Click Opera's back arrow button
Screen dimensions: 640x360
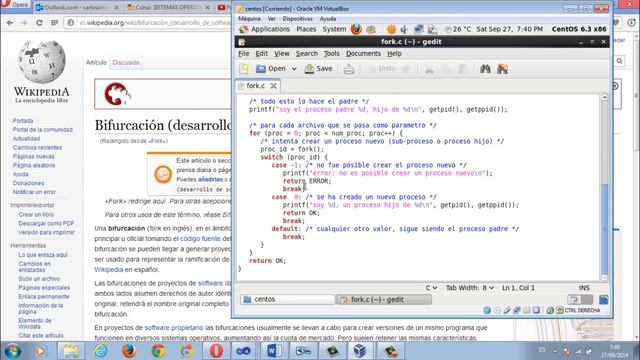pos(10,23)
